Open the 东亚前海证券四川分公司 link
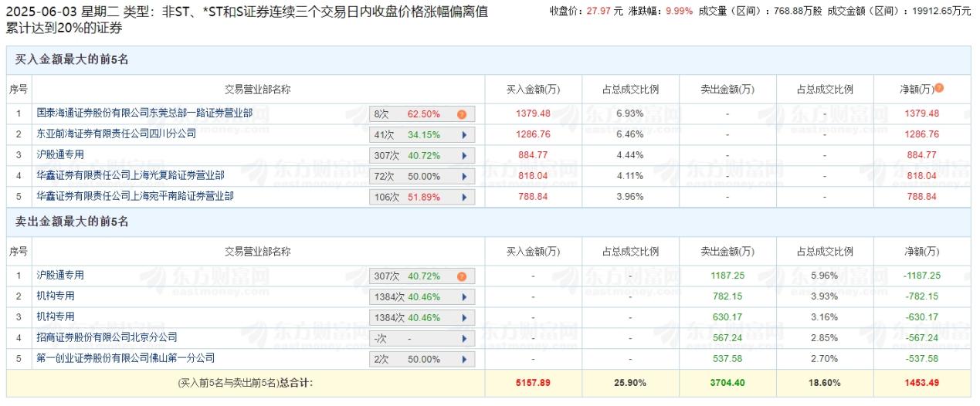This screenshot has height=406, width=980. click(117, 134)
